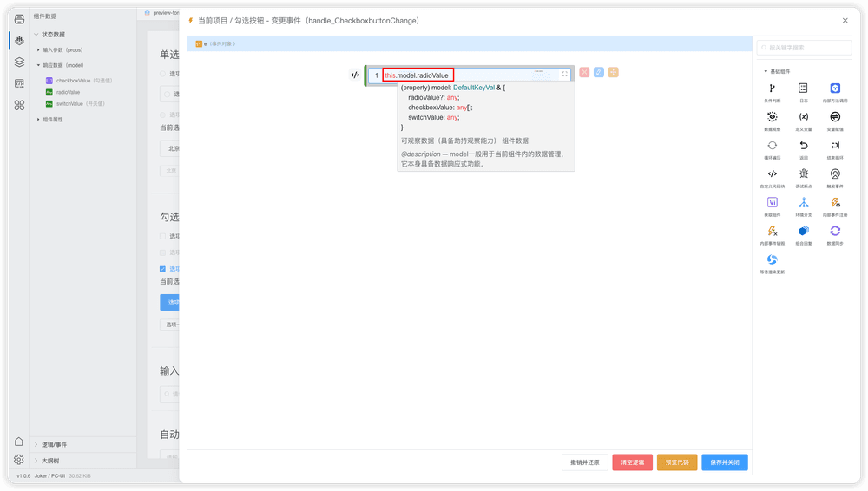Add the 组合回复 cube node
Viewport: 868px width, 491px height.
pyautogui.click(x=803, y=235)
